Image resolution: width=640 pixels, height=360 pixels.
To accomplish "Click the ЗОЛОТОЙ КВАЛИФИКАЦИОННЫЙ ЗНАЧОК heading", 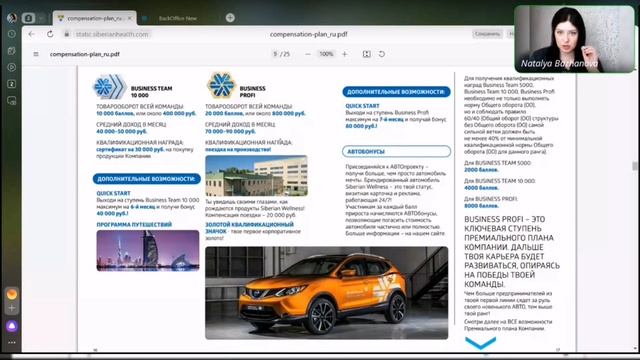I will pos(249,228).
